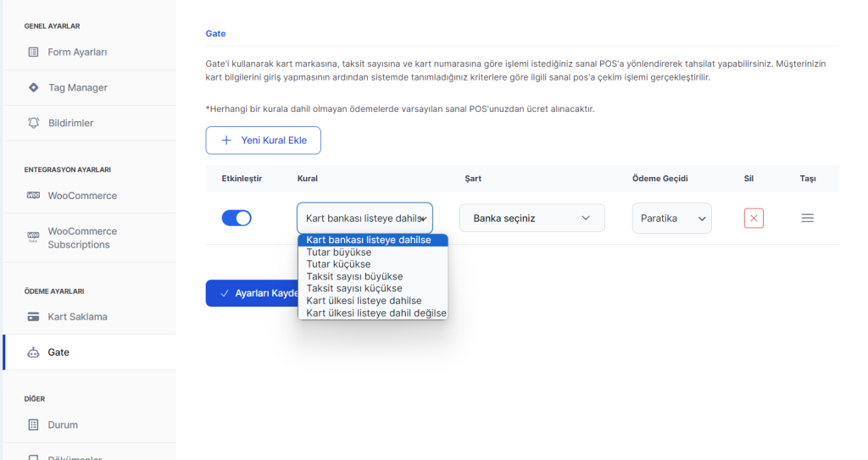Select Kart ülkesi listeye dahilse option
868x460 pixels.
point(364,301)
